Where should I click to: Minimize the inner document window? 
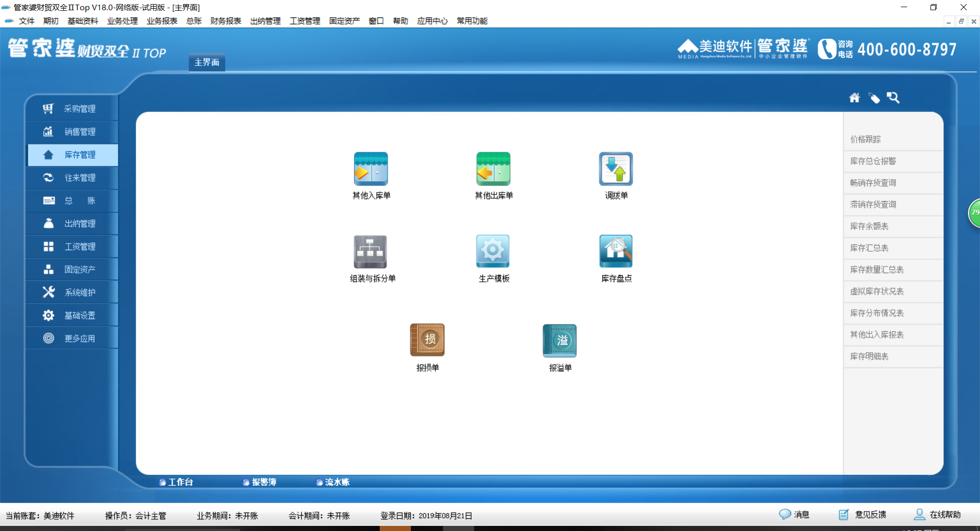[949, 21]
